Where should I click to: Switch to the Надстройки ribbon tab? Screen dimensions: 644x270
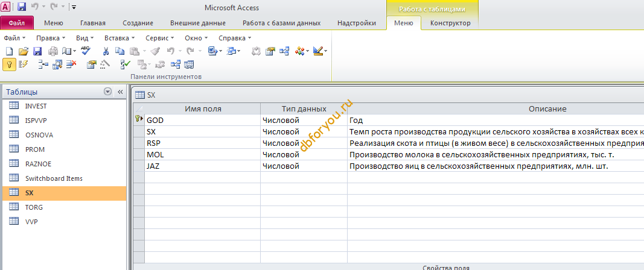pyautogui.click(x=357, y=23)
